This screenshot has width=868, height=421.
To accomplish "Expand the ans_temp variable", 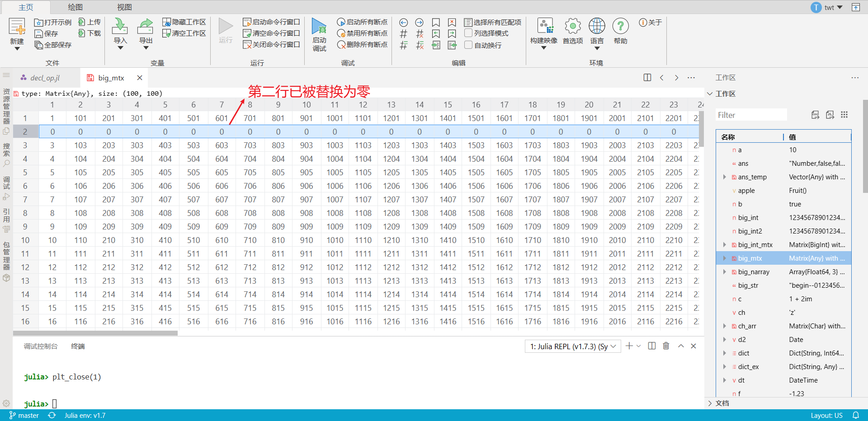I will point(725,177).
